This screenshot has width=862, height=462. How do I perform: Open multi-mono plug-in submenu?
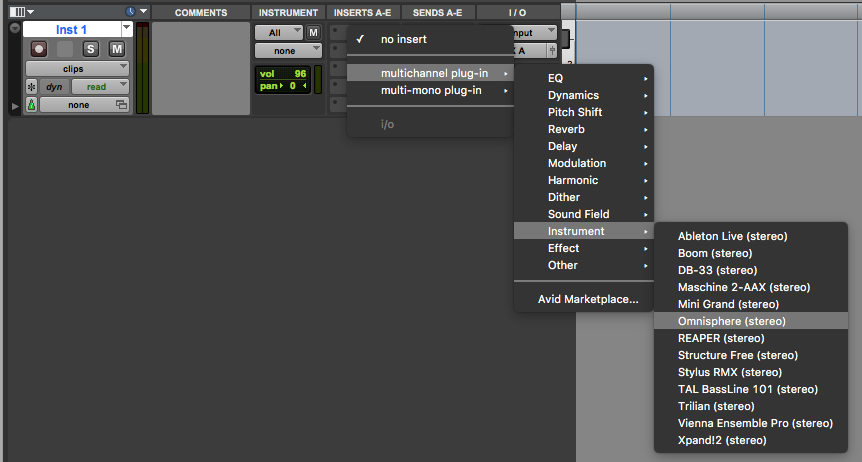[x=430, y=90]
